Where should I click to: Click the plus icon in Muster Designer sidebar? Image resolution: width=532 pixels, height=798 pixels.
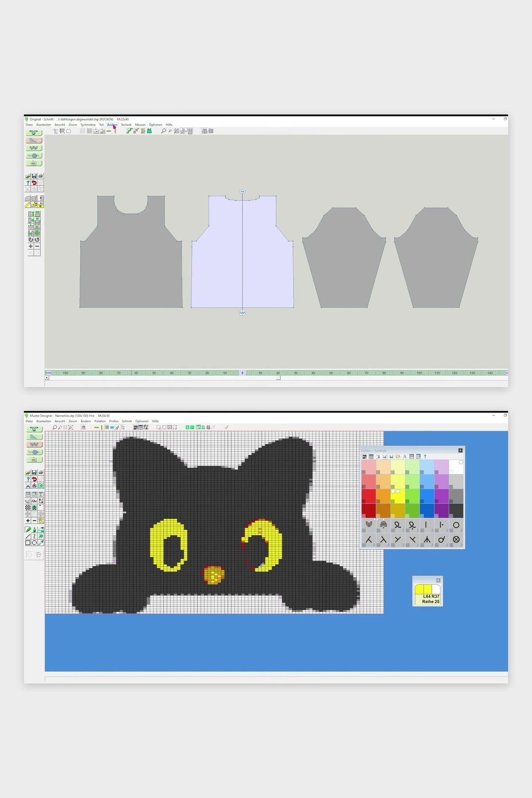click(28, 521)
